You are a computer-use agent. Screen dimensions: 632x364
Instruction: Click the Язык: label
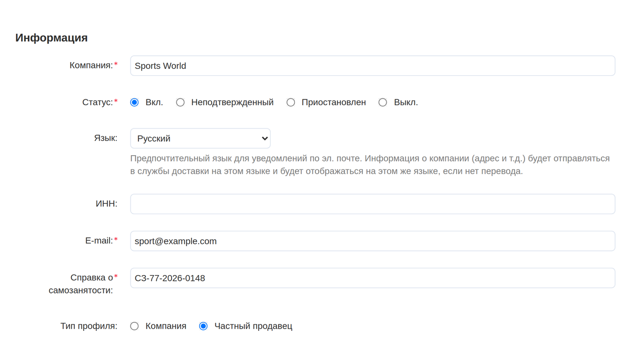point(105,138)
